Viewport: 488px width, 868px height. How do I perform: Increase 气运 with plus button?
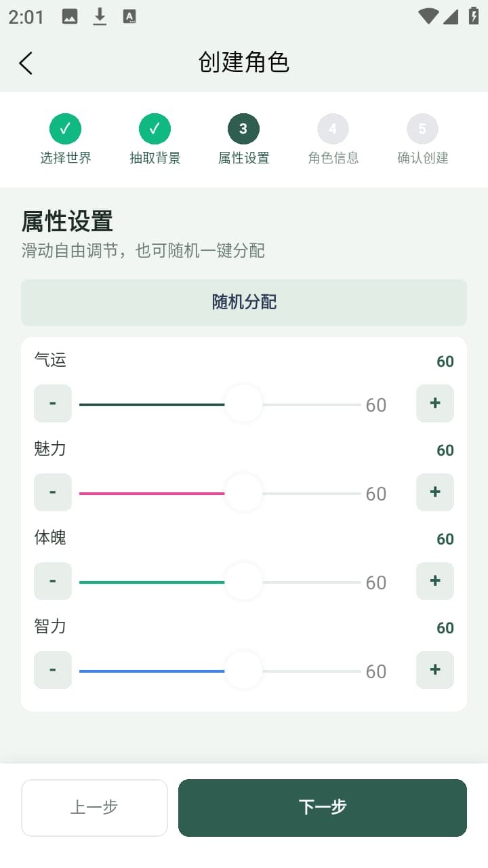[434, 403]
